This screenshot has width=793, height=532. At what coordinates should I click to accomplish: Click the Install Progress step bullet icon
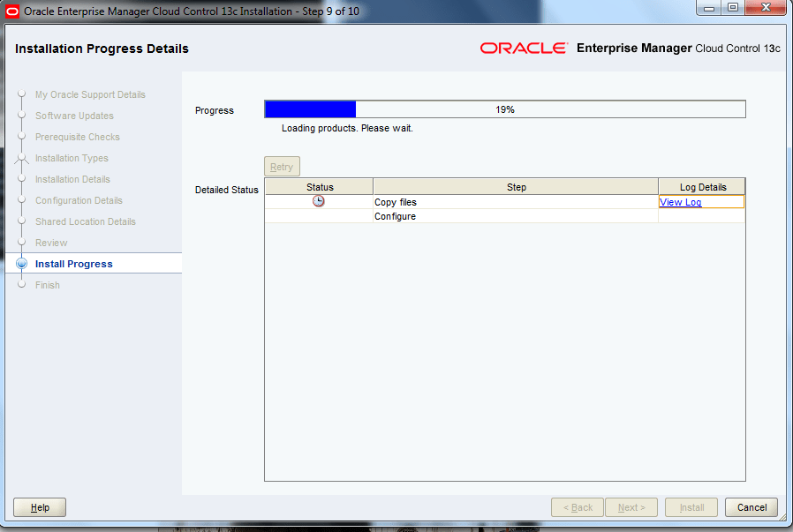21,263
